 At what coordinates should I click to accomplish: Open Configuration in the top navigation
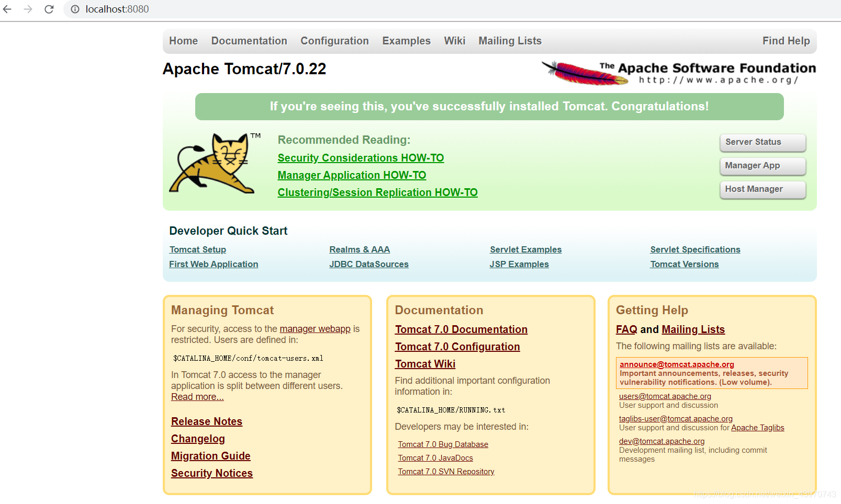[x=334, y=41]
